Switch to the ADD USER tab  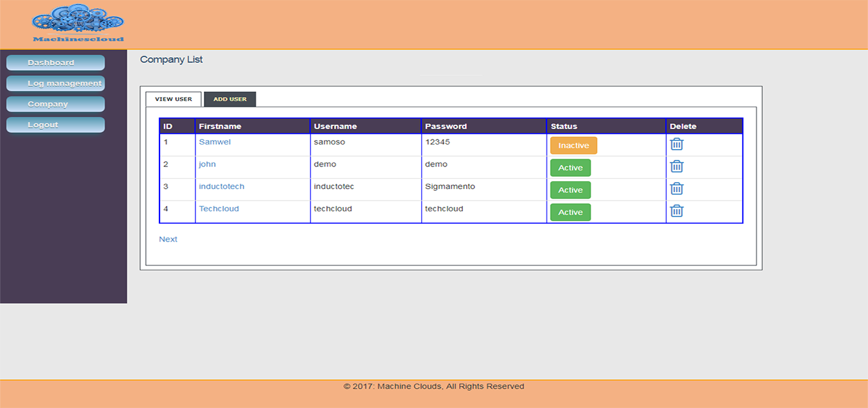click(230, 100)
